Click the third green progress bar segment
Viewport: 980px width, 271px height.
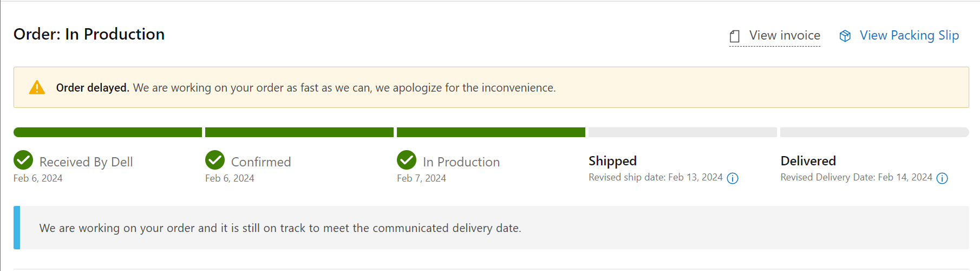[x=491, y=132]
